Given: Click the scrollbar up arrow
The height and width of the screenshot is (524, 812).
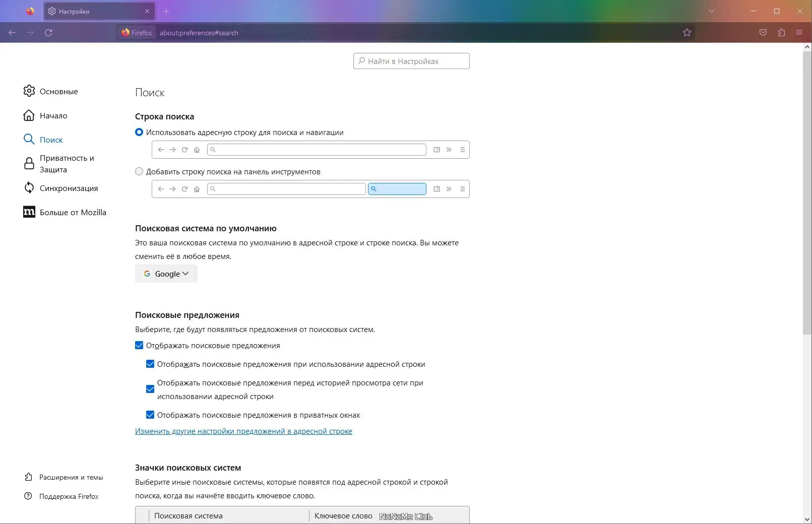Looking at the screenshot, I should tap(807, 47).
